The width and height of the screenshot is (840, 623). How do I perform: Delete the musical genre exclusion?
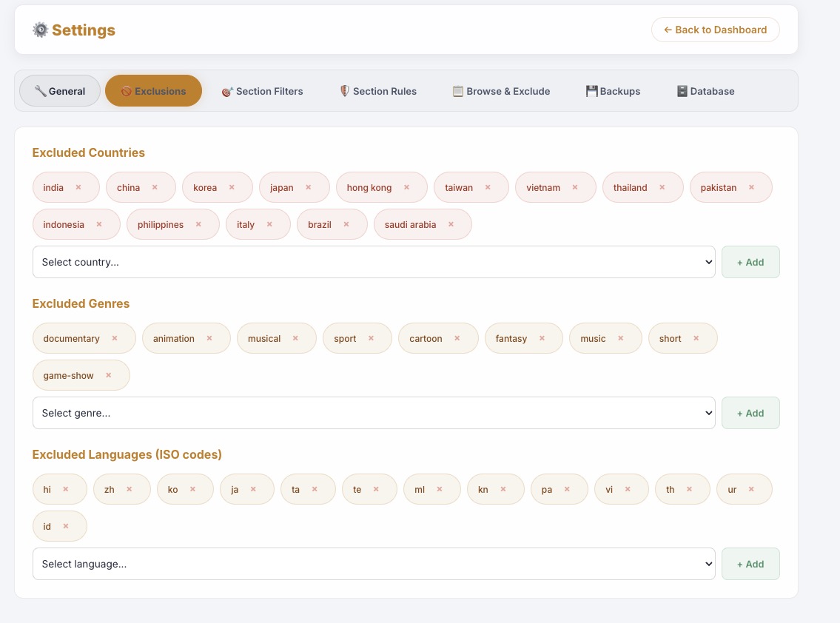coord(296,339)
